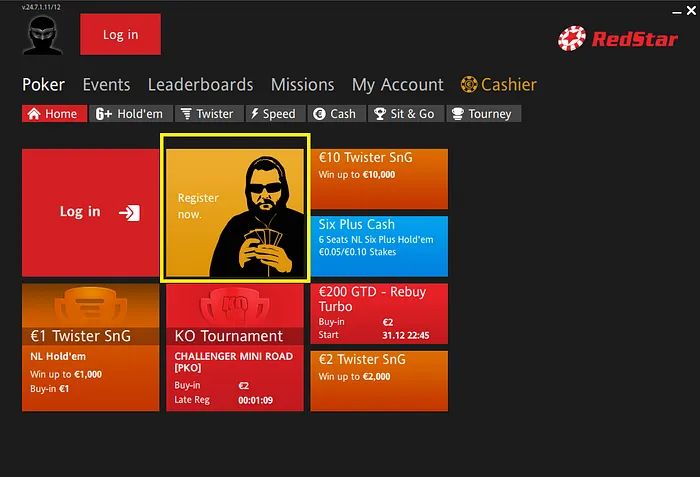
Task: Click the red Log in button at top
Action: pos(121,34)
